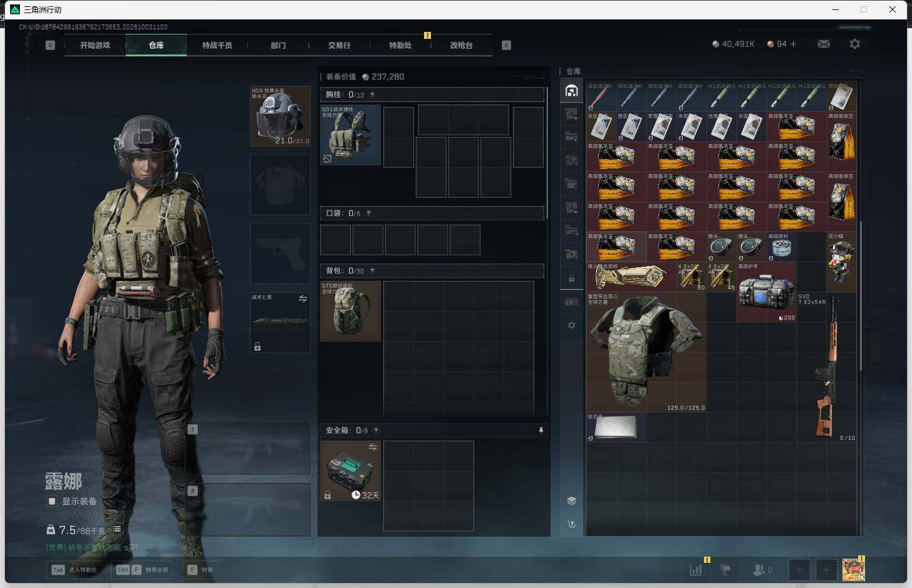
Task: Click the help icon beside 胸挂
Action: point(372,95)
